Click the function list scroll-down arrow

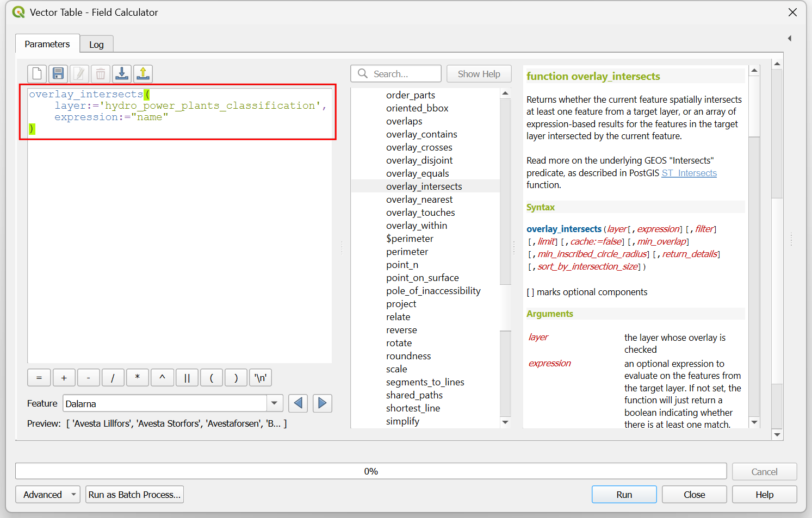505,422
